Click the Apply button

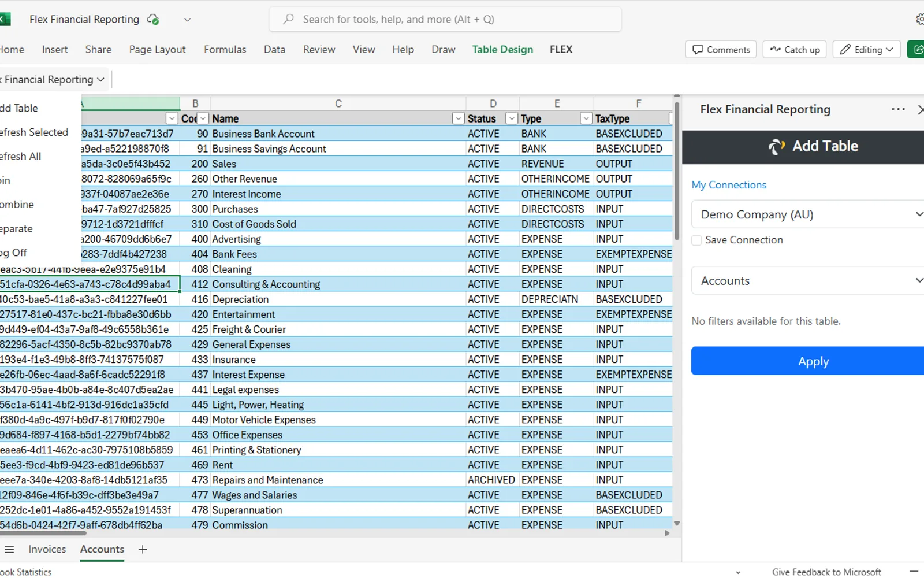[808, 361]
